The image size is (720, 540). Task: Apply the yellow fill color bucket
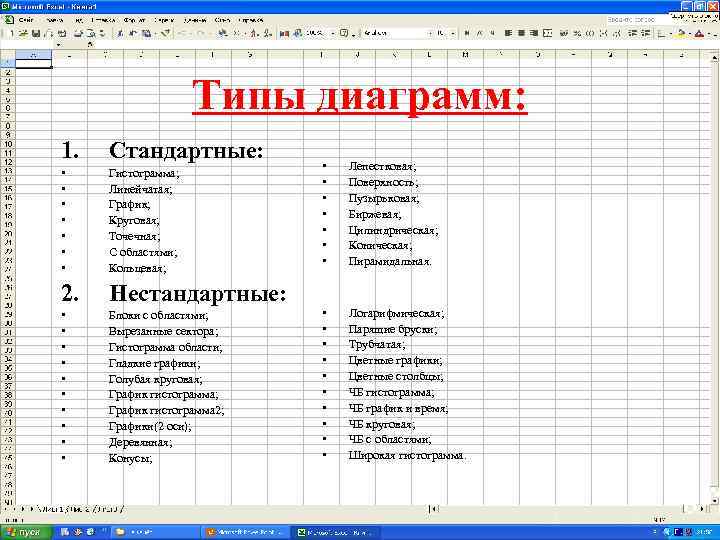pos(681,34)
